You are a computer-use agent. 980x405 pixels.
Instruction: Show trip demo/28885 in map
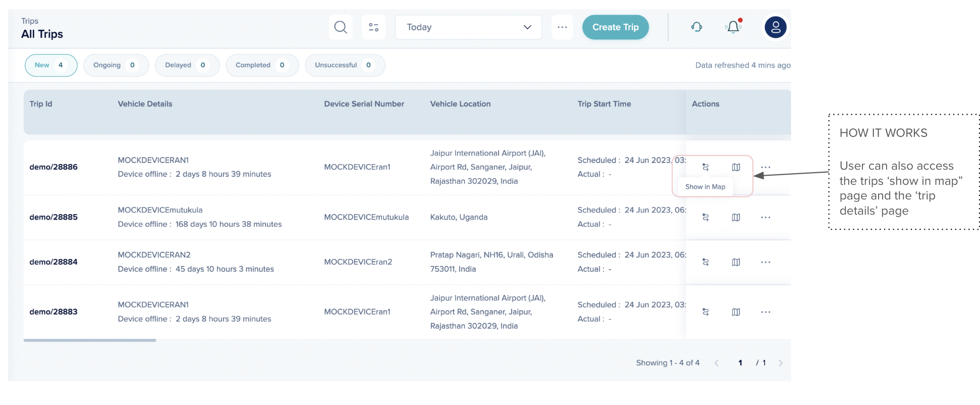(x=736, y=217)
